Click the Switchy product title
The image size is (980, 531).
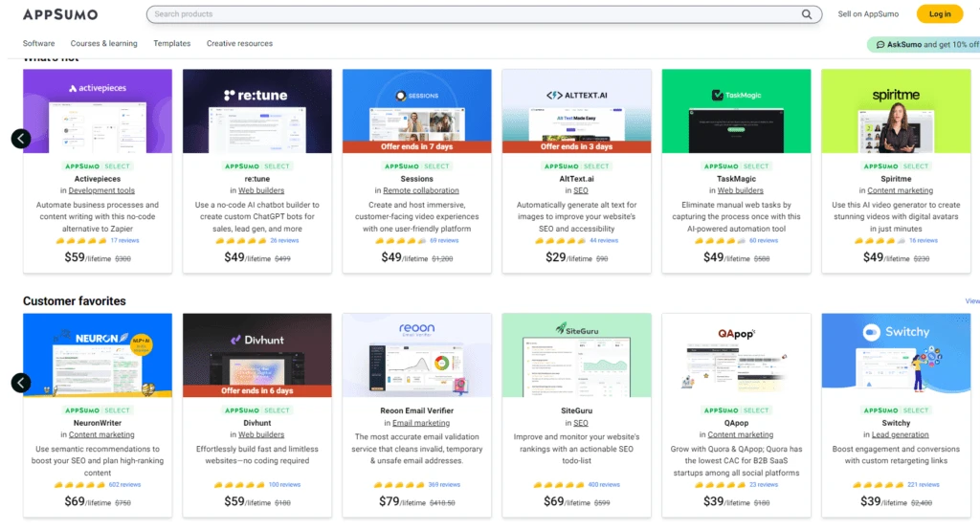coord(896,423)
